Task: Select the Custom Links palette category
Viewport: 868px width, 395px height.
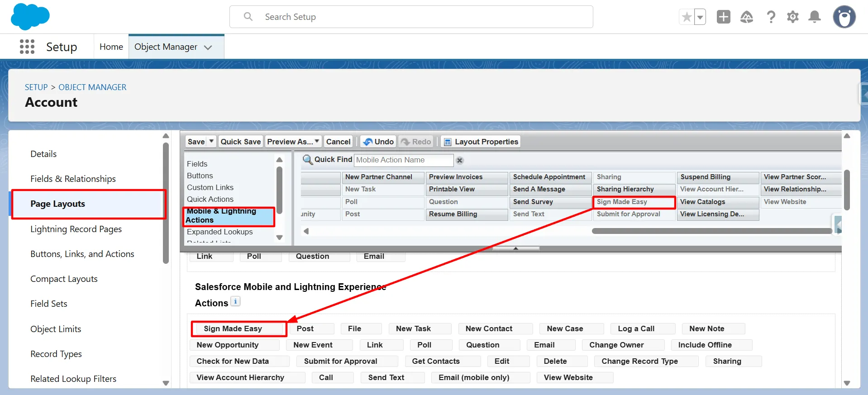Action: [210, 187]
